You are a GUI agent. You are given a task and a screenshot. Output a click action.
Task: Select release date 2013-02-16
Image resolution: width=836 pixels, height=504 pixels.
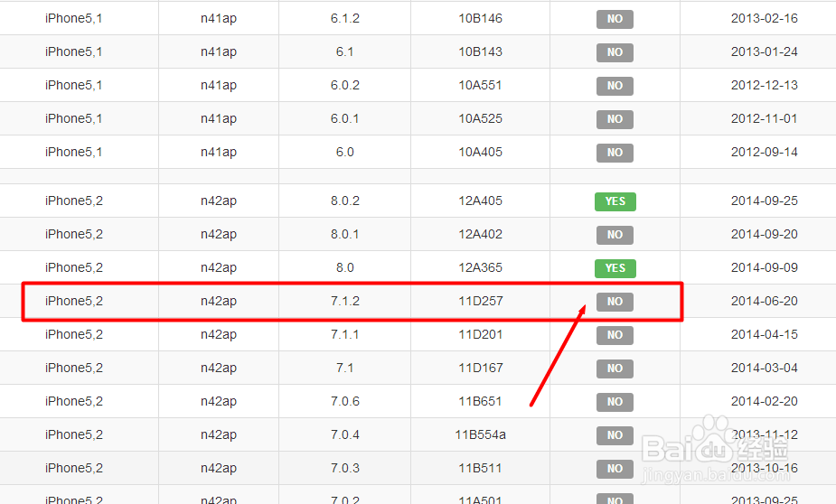pyautogui.click(x=764, y=18)
